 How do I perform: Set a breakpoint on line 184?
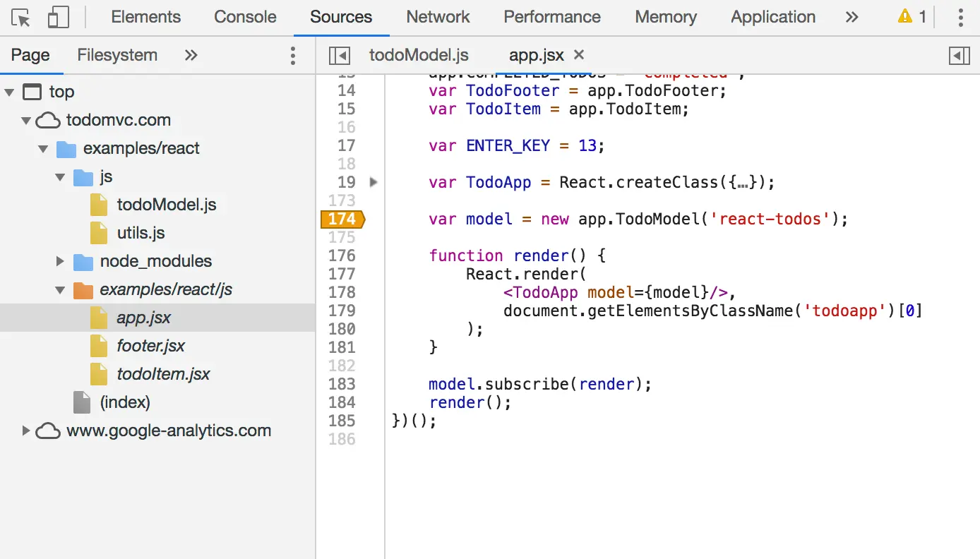click(342, 402)
